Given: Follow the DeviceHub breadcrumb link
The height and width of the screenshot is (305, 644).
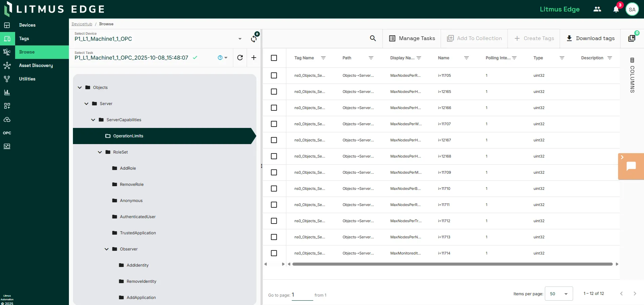Looking at the screenshot, I should click(82, 24).
